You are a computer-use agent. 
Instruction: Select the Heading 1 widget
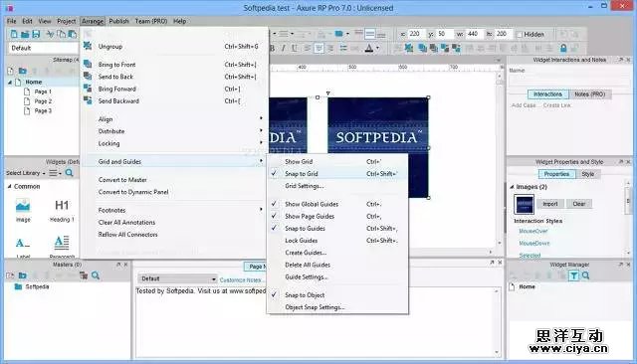pyautogui.click(x=62, y=210)
